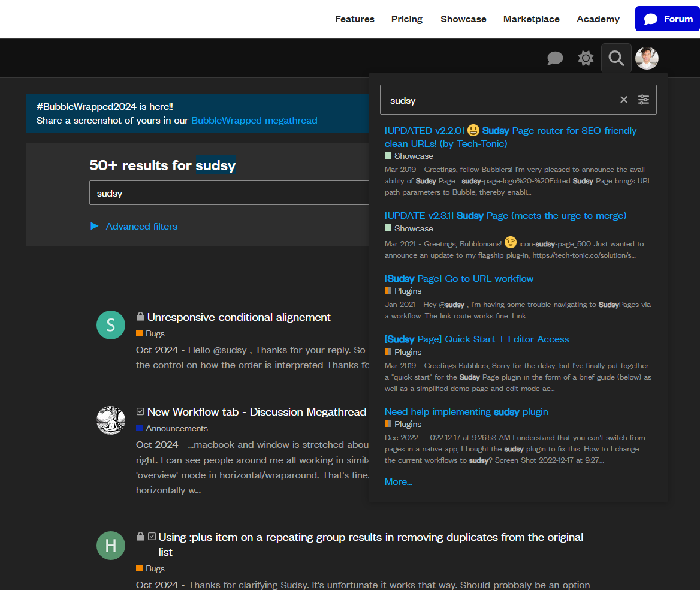This screenshot has height=590, width=700.
Task: Select Marketplace in top navigation
Action: 531,19
